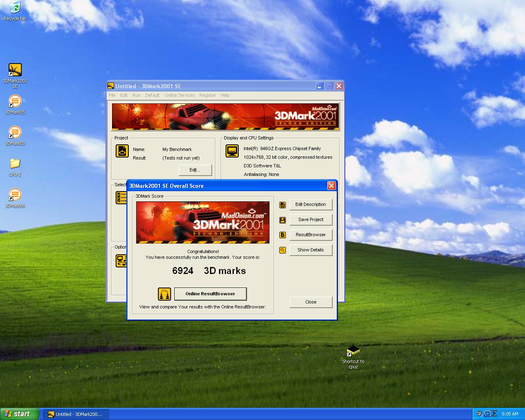This screenshot has height=420, width=525.
Task: Click the Save Project floppy icon
Action: click(x=283, y=220)
